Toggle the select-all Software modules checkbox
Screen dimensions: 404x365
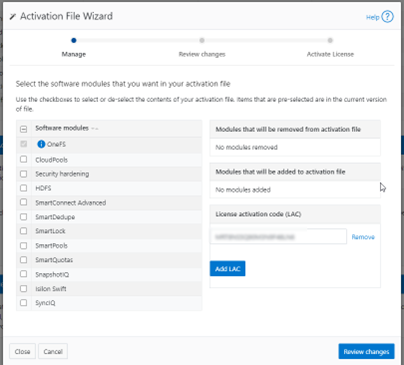(x=24, y=129)
